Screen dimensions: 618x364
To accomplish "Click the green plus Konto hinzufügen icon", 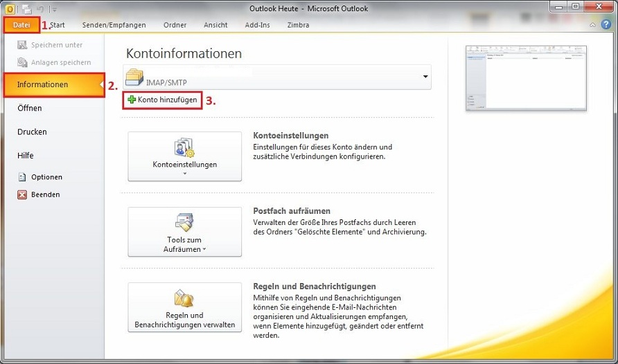I will coord(132,100).
